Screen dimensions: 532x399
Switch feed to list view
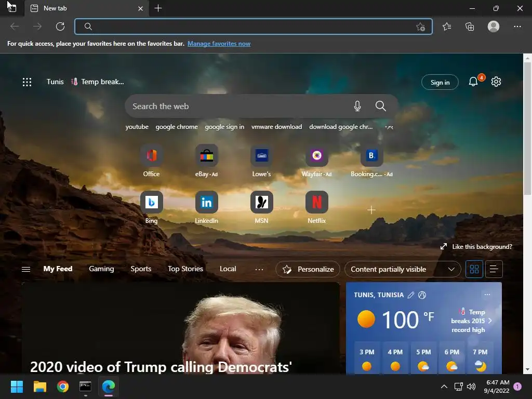point(494,270)
